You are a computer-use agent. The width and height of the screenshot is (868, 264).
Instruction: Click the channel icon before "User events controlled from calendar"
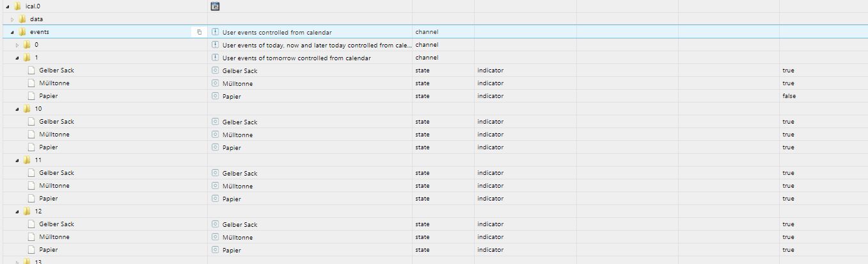pyautogui.click(x=216, y=32)
